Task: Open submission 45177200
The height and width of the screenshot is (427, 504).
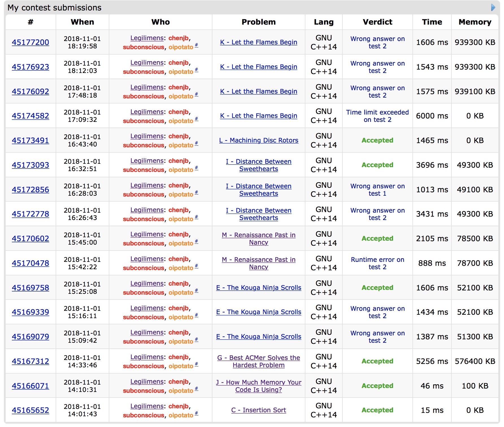Action: point(31,42)
